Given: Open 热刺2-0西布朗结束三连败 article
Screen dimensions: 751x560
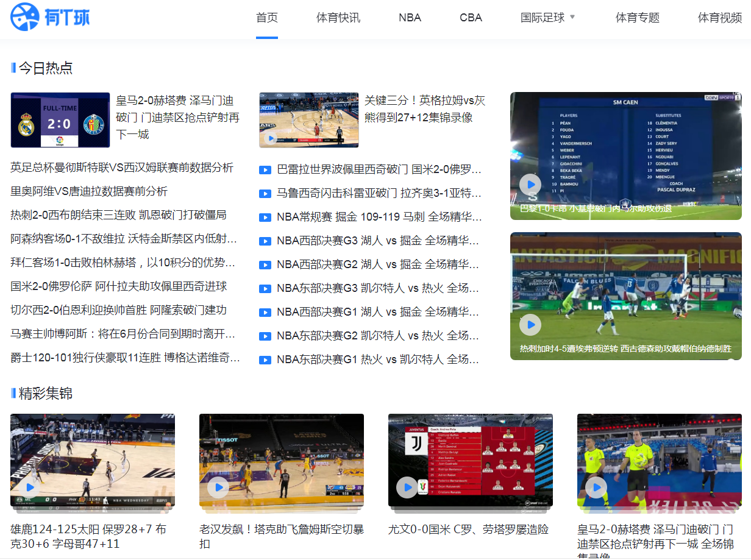Looking at the screenshot, I should coord(118,215).
